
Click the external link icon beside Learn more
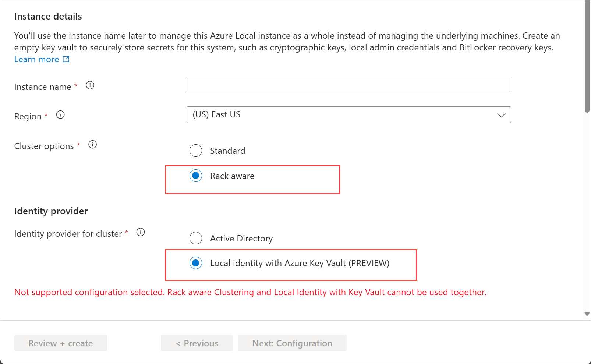tap(66, 59)
